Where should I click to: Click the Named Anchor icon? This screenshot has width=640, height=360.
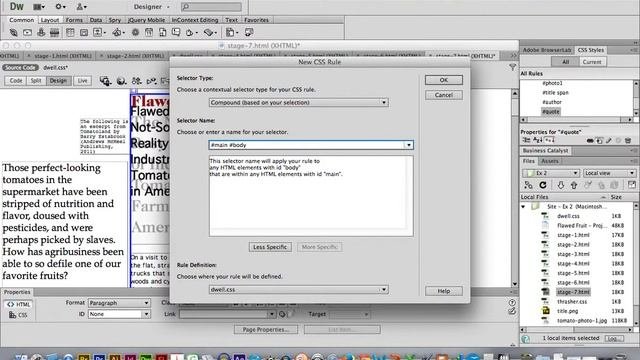point(41,32)
